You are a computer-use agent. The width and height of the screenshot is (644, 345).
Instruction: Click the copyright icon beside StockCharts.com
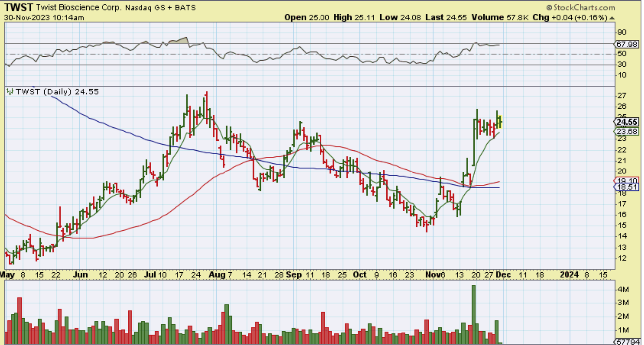pos(549,7)
